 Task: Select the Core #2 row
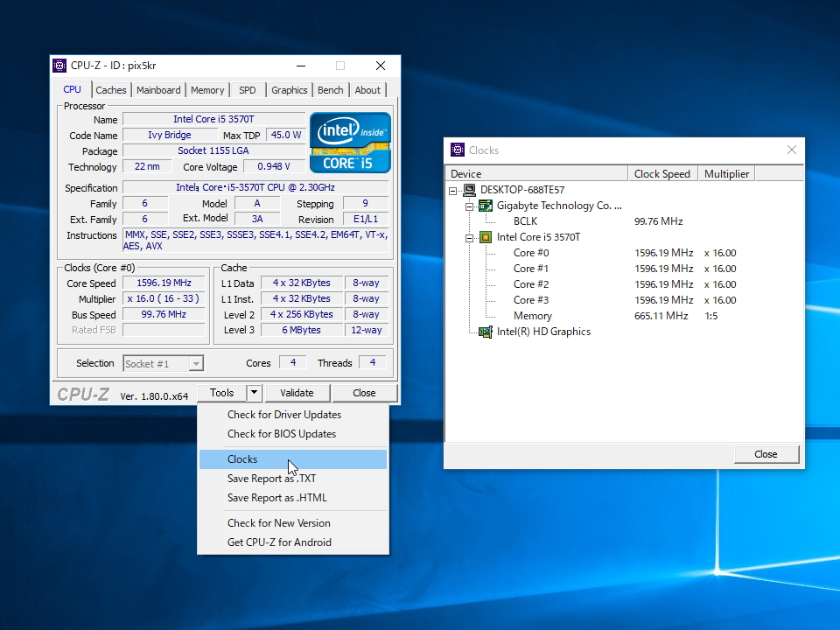coord(531,284)
